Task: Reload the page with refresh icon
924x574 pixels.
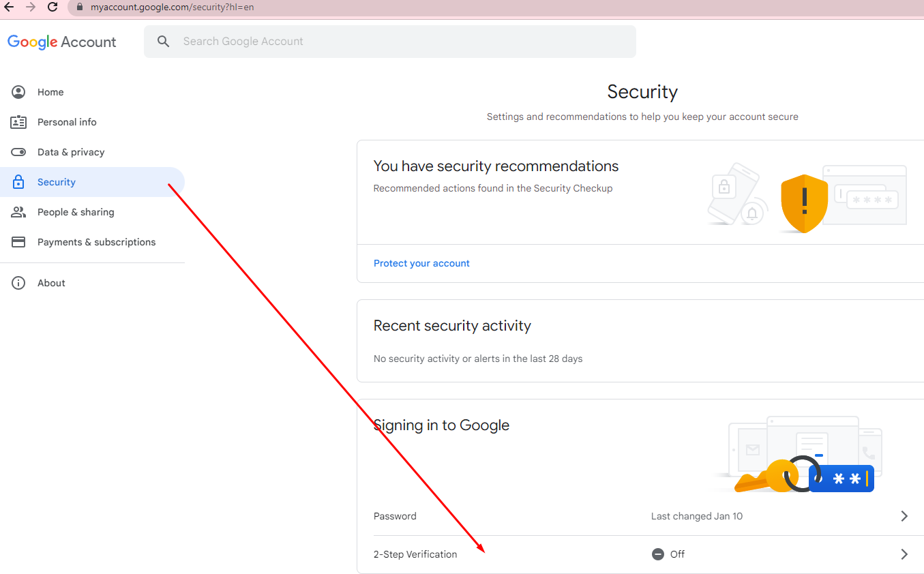Action: point(53,7)
